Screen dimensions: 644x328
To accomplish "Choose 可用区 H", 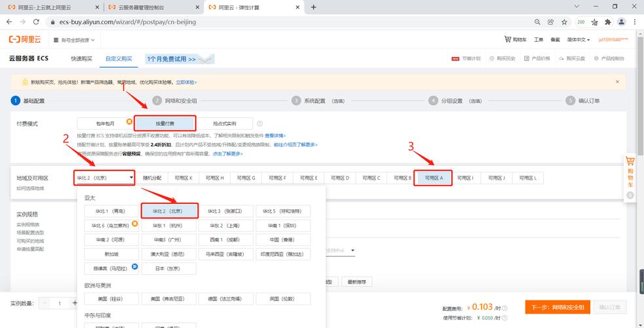I will (x=214, y=178).
